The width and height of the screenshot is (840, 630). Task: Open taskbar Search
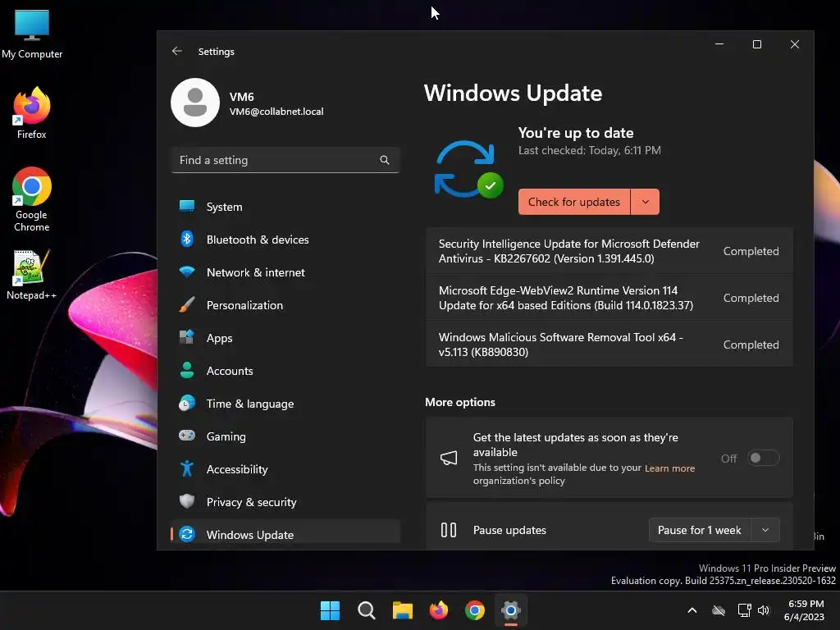click(367, 610)
